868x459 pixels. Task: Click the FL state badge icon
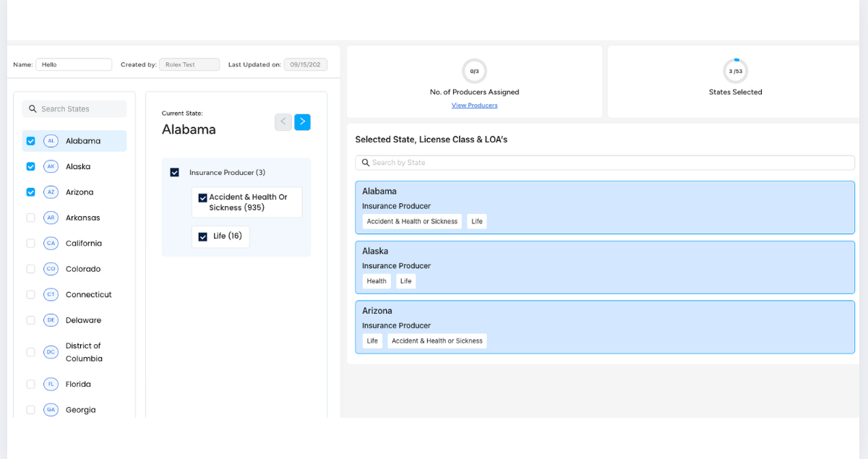pyautogui.click(x=51, y=385)
